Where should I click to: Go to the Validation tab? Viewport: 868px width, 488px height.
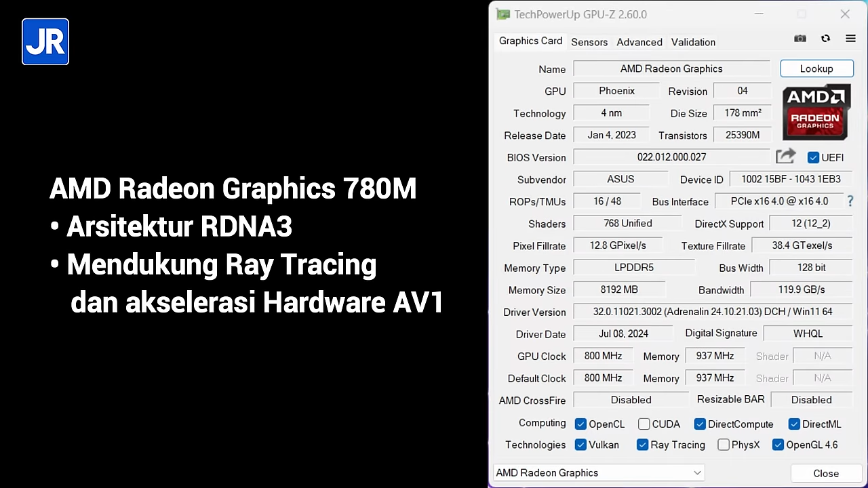coord(693,42)
